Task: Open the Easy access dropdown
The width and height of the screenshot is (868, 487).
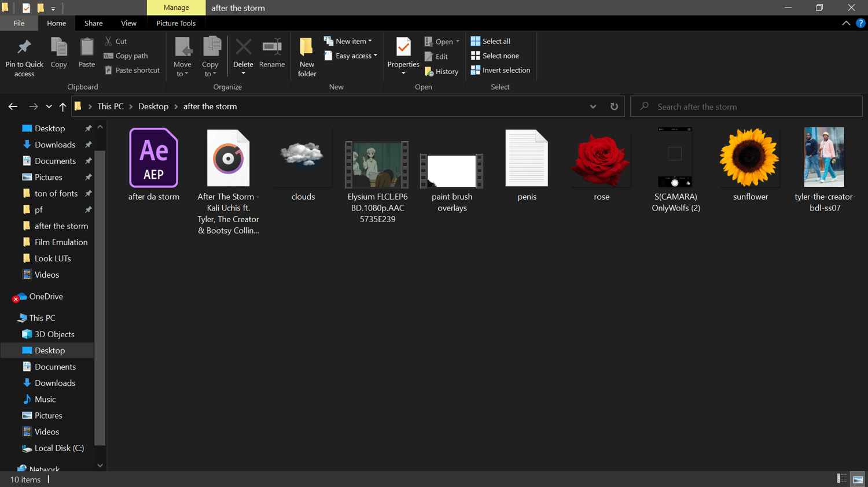Action: (351, 56)
